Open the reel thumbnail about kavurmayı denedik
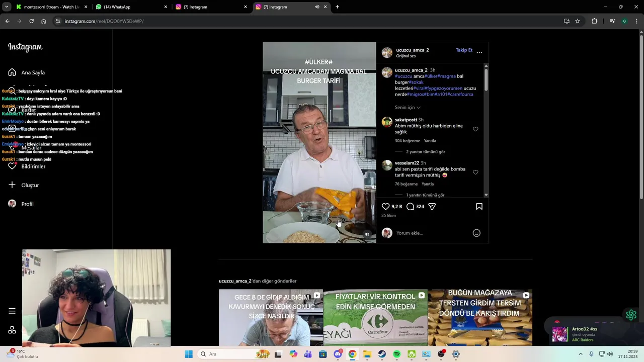The image size is (644, 362). tap(271, 317)
